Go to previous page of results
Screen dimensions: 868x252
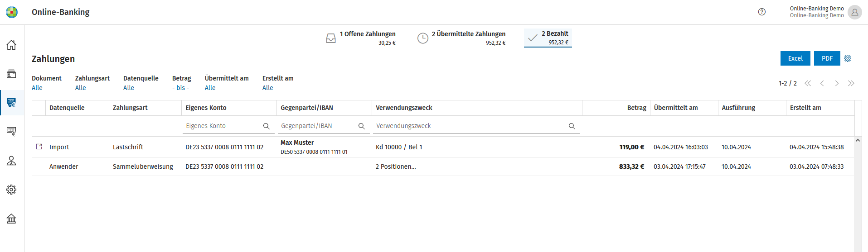click(822, 83)
